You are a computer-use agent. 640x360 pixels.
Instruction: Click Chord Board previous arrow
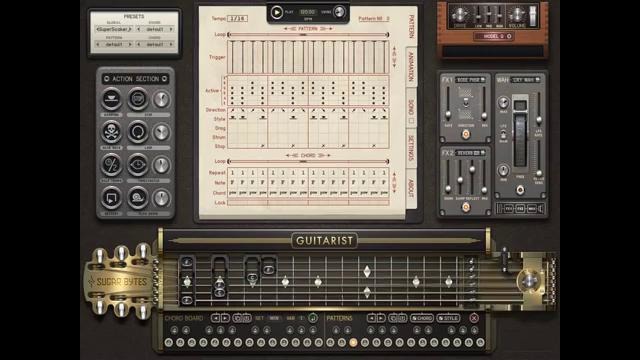[x=216, y=318]
